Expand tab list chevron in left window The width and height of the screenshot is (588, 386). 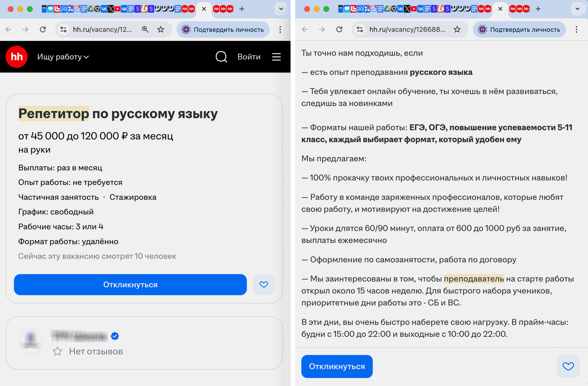281,9
